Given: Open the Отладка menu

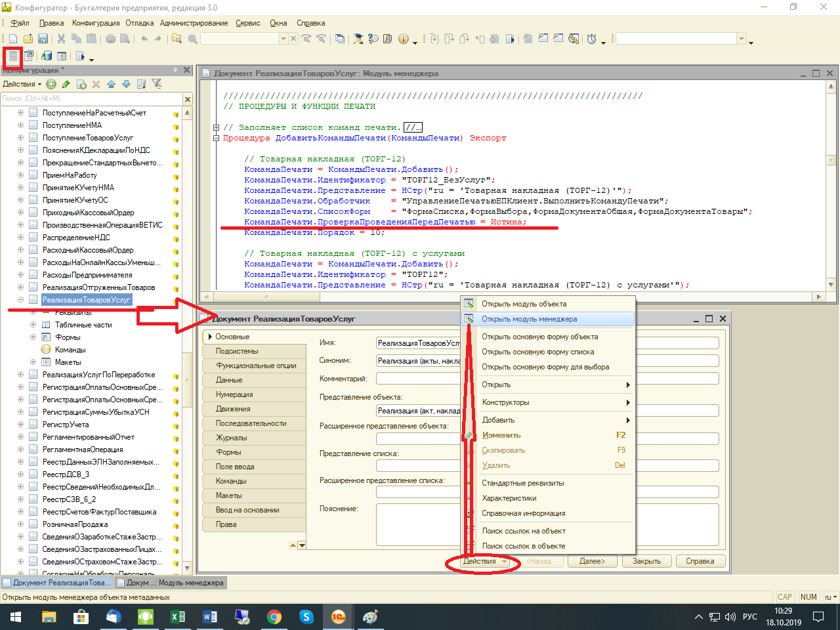Looking at the screenshot, I should click(139, 23).
